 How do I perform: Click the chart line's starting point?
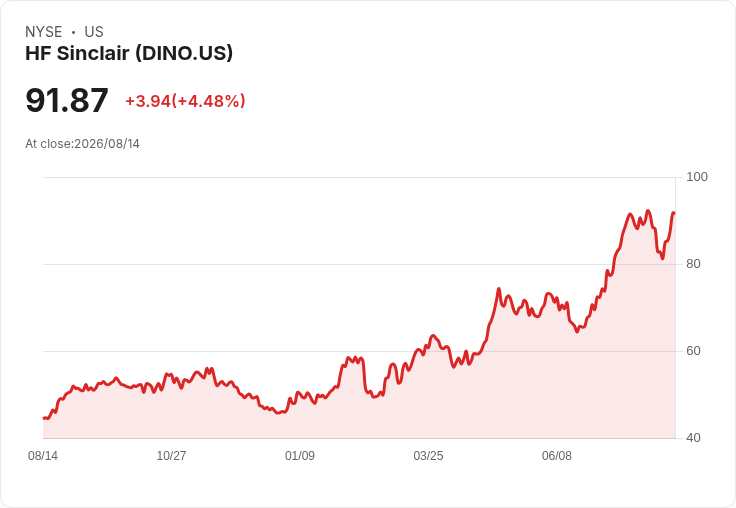point(44,418)
